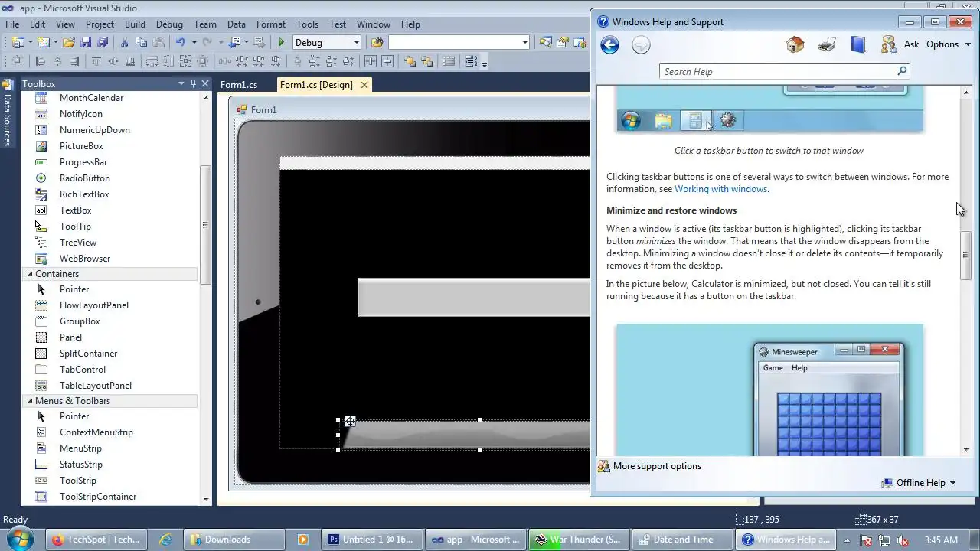Open the Working with windows link
Image resolution: width=980 pixels, height=551 pixels.
pos(720,189)
